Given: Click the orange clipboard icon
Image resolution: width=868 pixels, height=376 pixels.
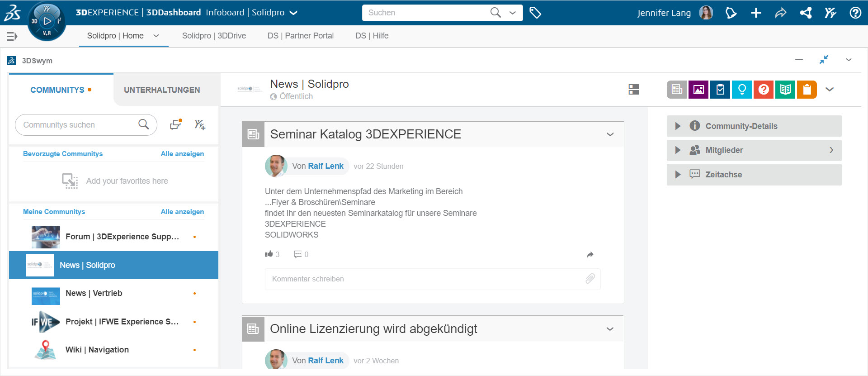Looking at the screenshot, I should click(807, 90).
